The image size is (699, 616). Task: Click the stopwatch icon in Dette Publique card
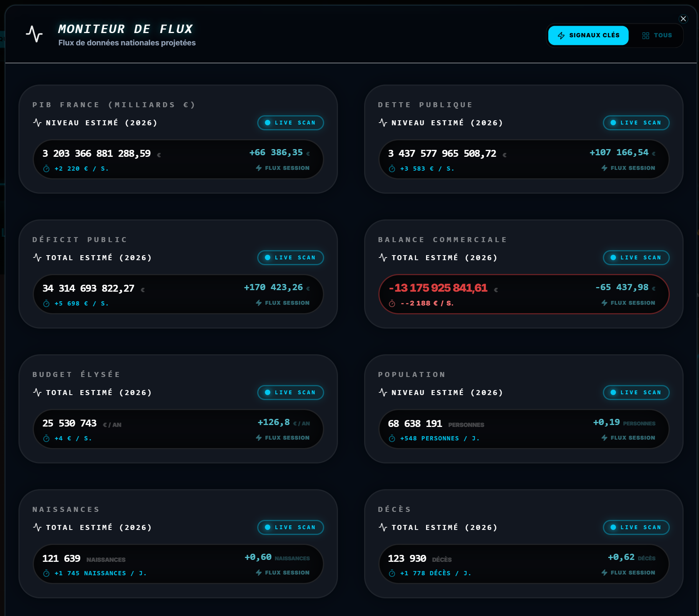click(x=392, y=169)
